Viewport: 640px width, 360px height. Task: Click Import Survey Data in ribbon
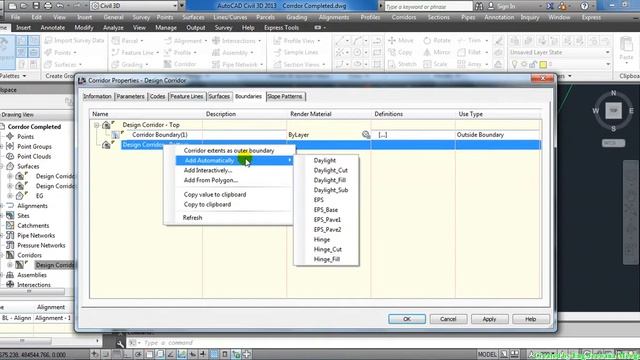[74, 40]
